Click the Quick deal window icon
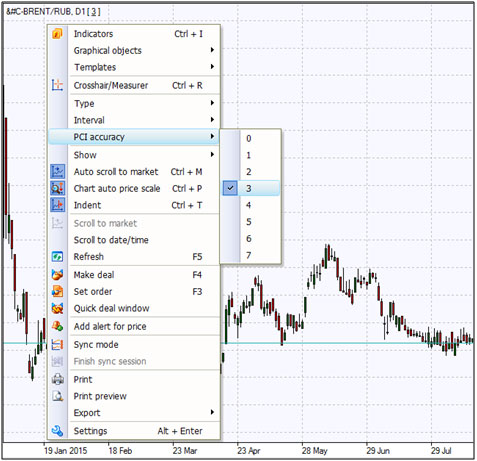 (57, 308)
